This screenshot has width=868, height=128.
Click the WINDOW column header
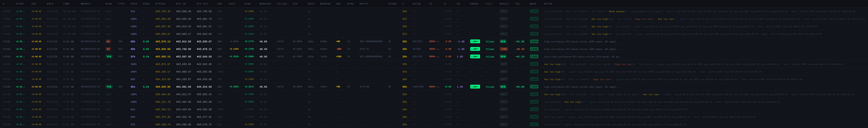point(325,4)
